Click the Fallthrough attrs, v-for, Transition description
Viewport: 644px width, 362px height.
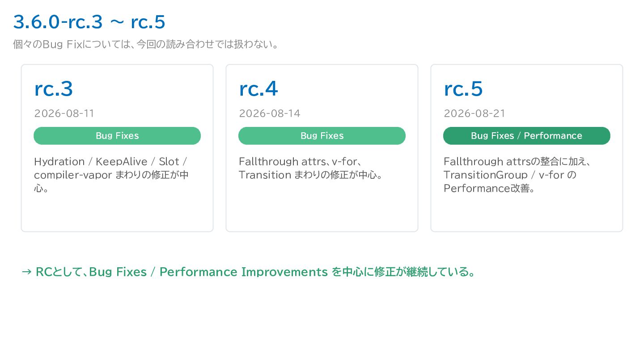311,168
